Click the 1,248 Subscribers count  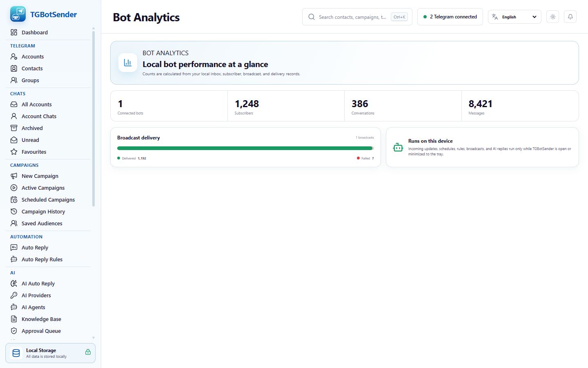click(x=247, y=104)
